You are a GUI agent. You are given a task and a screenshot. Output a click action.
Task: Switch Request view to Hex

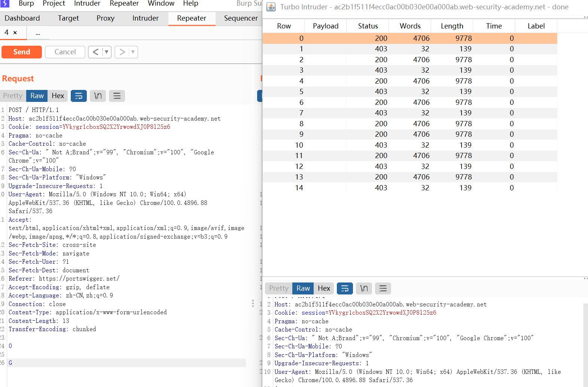coord(58,96)
